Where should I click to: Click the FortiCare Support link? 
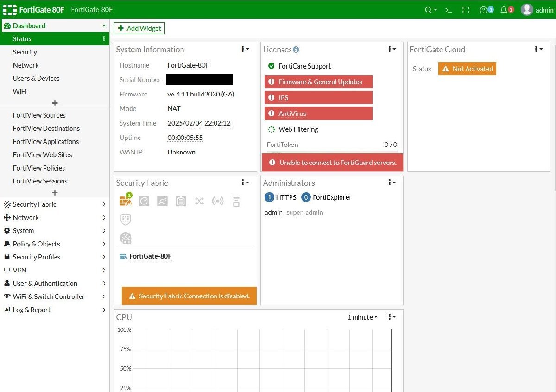(304, 66)
